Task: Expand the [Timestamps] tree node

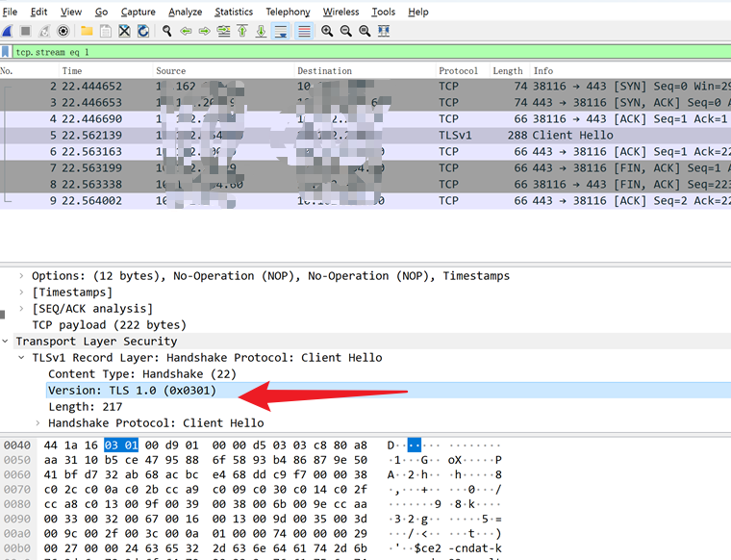Action: pos(22,292)
